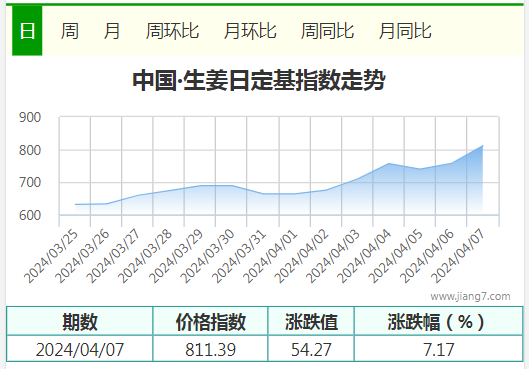
Task: Click the 期数 column header
Action: tap(80, 321)
